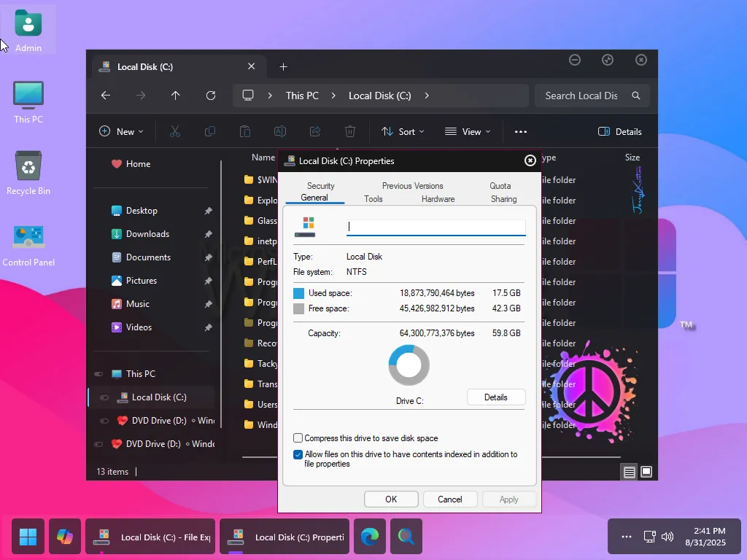Click This PC in the address breadcrumb
Screen dimensions: 747x560
click(302, 96)
